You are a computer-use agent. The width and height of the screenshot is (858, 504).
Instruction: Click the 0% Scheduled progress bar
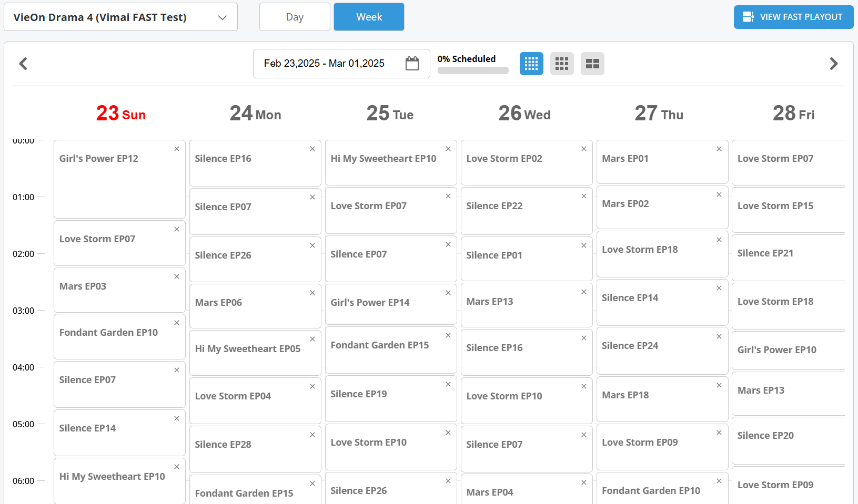(x=473, y=70)
